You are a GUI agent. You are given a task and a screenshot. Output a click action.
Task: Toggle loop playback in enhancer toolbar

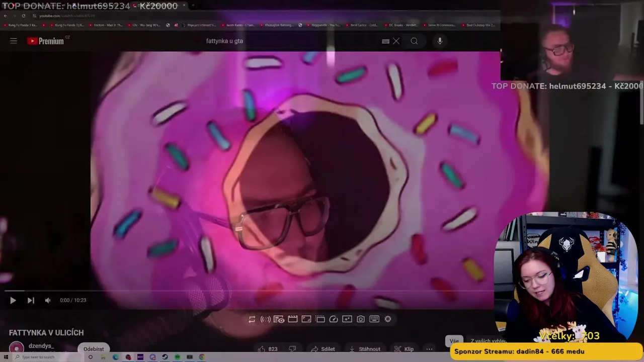click(252, 319)
